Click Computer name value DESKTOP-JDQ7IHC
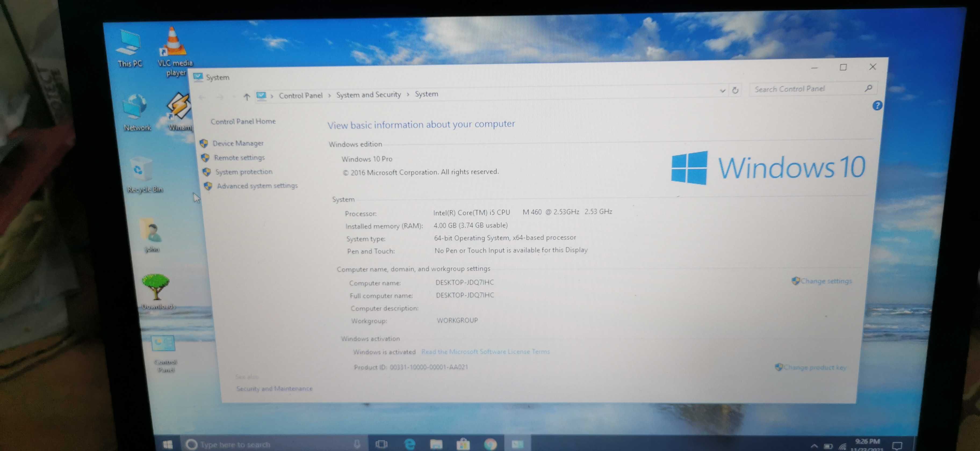 464,282
